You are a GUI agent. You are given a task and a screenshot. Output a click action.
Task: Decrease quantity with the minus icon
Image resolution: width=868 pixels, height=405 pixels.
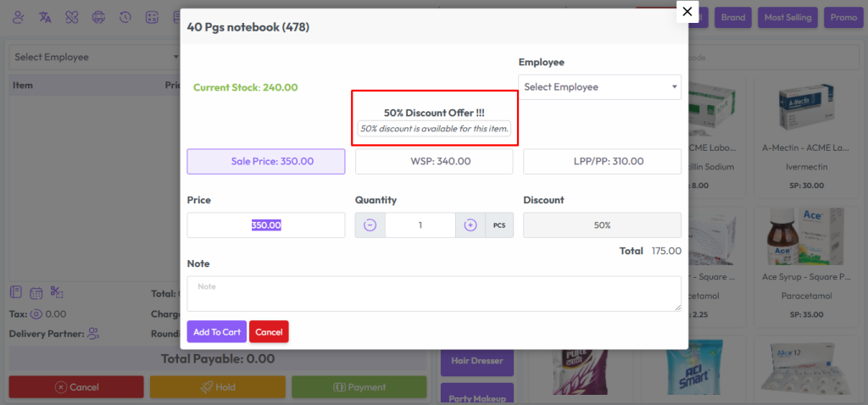pos(370,225)
